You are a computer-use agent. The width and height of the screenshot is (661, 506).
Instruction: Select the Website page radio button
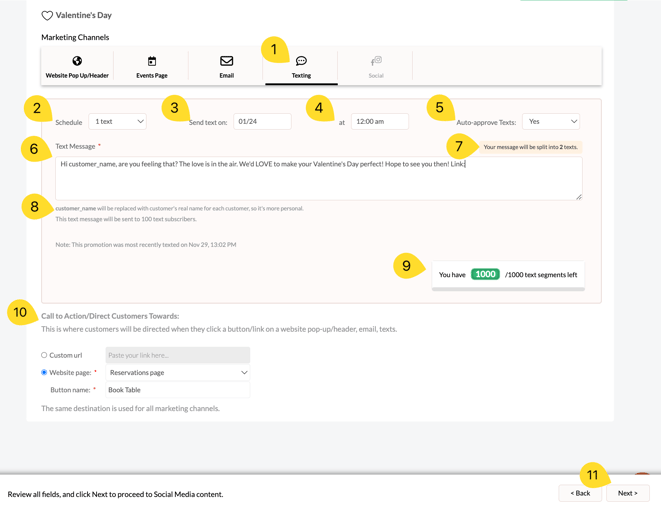44,372
